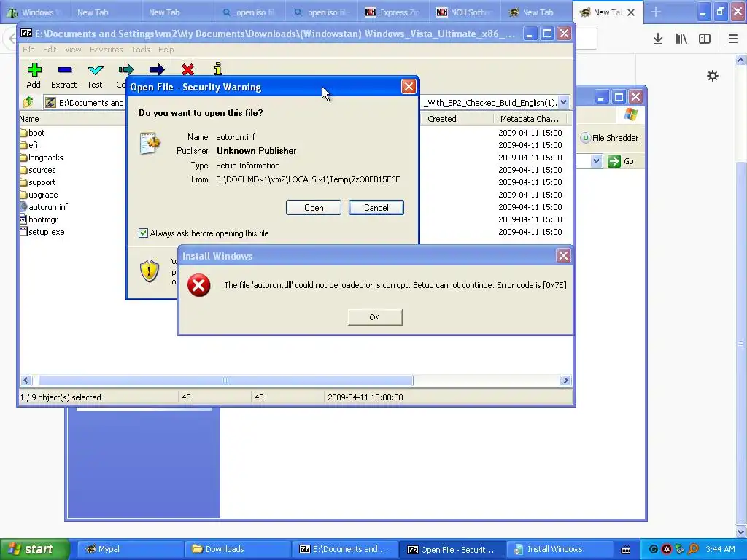Viewport: 747px width, 560px height.
Task: Click the right arrow of horizontal scrollbar
Action: 565,380
